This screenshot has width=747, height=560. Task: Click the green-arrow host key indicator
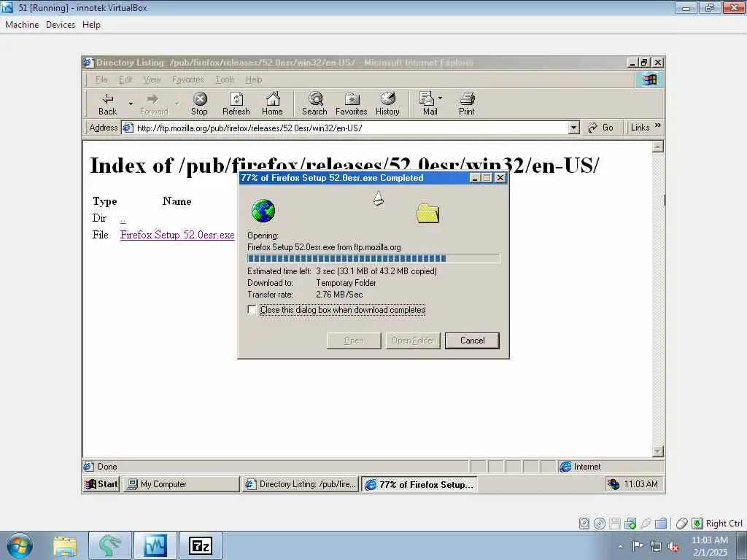[x=697, y=524]
